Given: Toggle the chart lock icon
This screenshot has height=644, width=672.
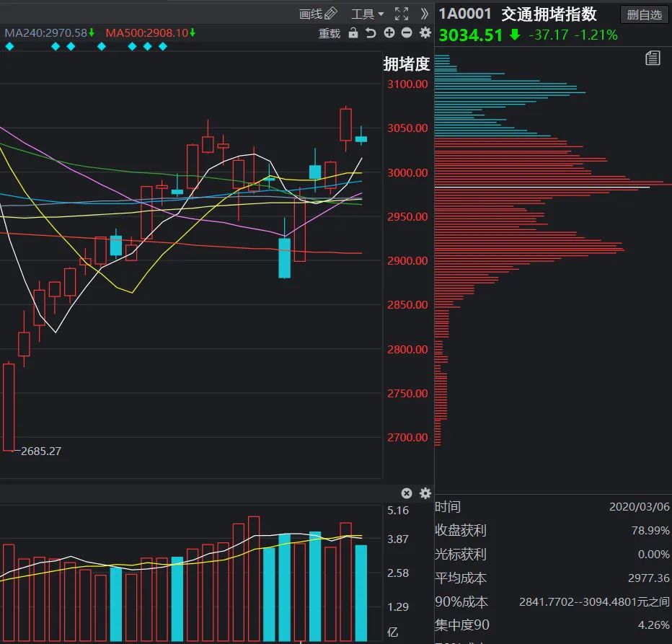Looking at the screenshot, I should [353, 33].
